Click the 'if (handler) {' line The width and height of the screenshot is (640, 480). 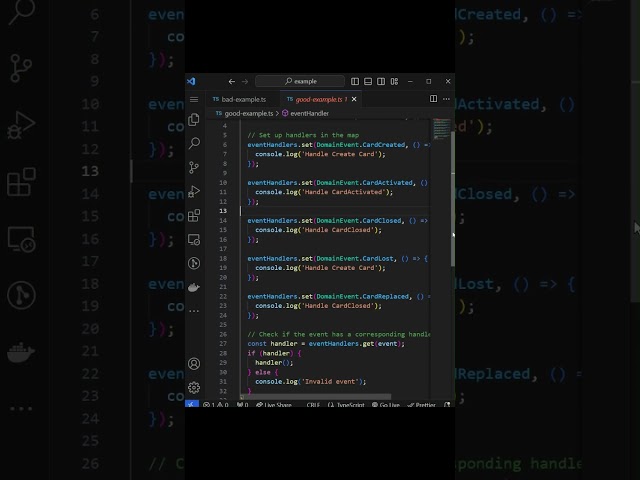pyautogui.click(x=274, y=353)
